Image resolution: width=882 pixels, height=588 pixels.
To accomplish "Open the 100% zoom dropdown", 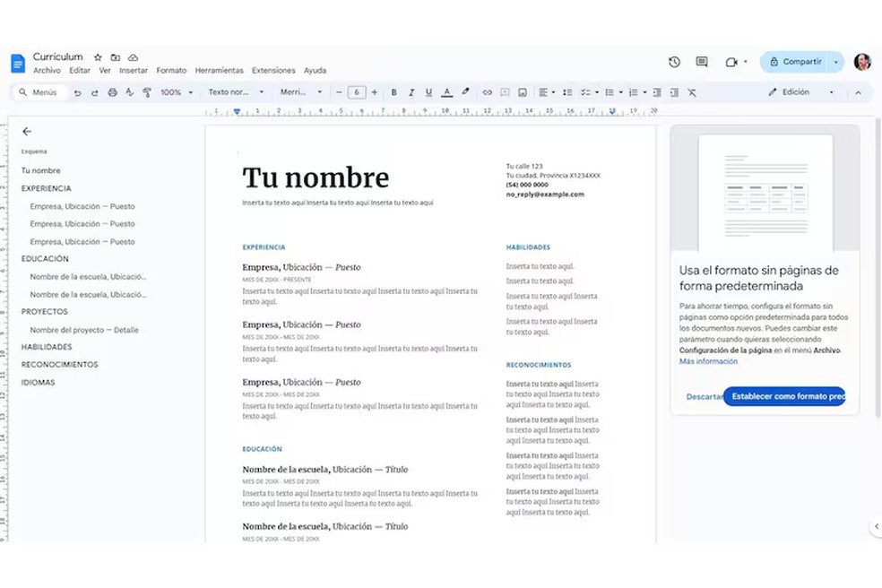I will click(177, 92).
